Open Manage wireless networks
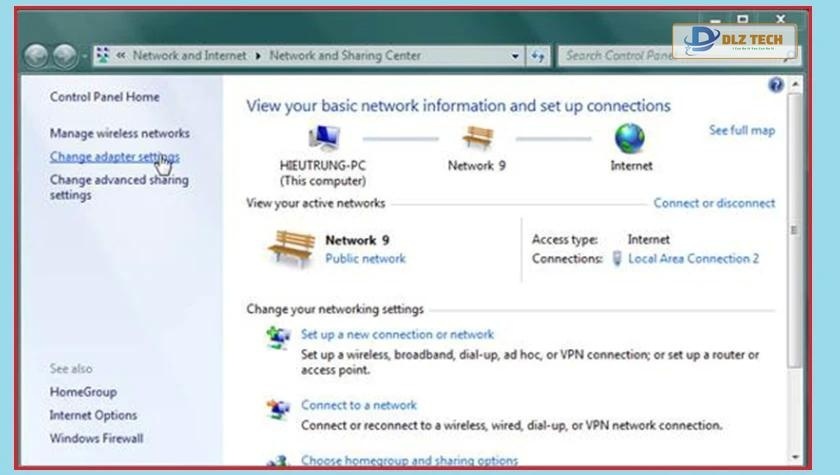Image resolution: width=840 pixels, height=475 pixels. (119, 133)
